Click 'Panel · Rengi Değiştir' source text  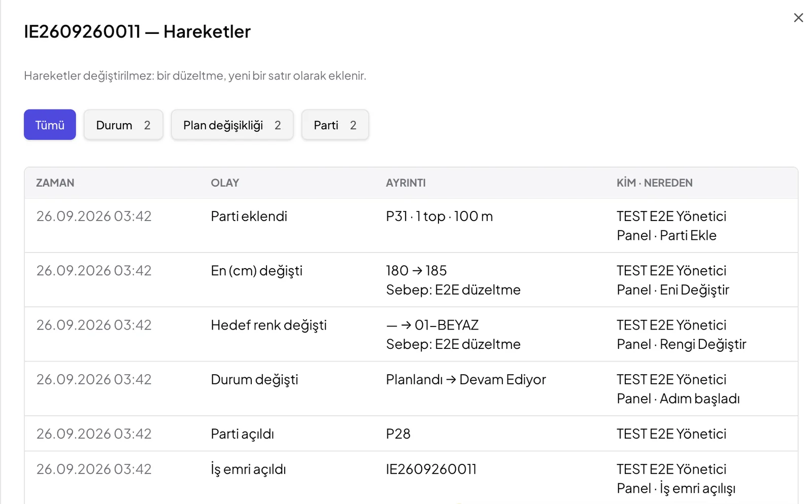[x=681, y=344]
